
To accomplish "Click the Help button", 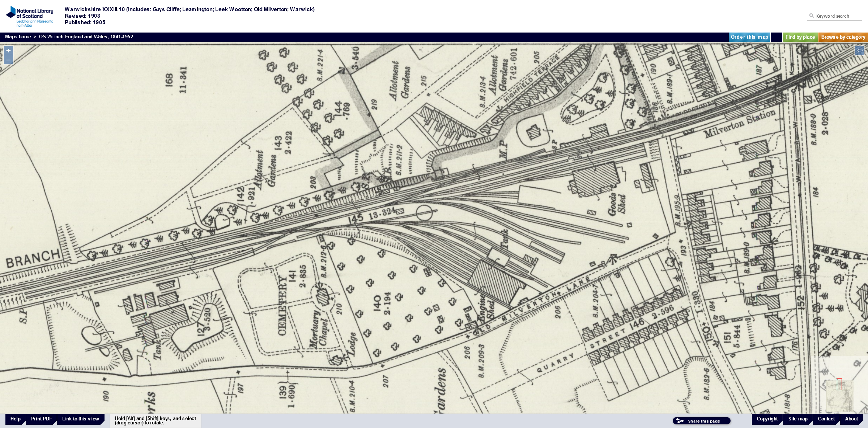I will click(x=15, y=419).
